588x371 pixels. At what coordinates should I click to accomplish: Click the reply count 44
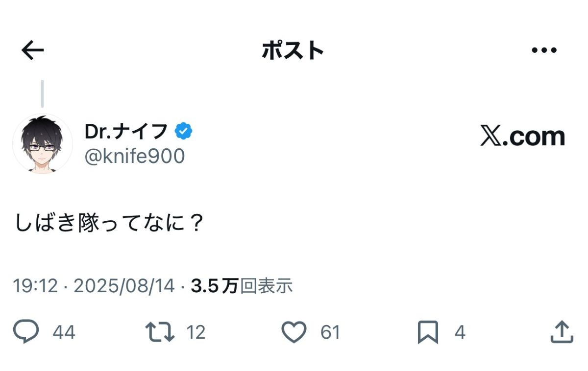tap(64, 333)
